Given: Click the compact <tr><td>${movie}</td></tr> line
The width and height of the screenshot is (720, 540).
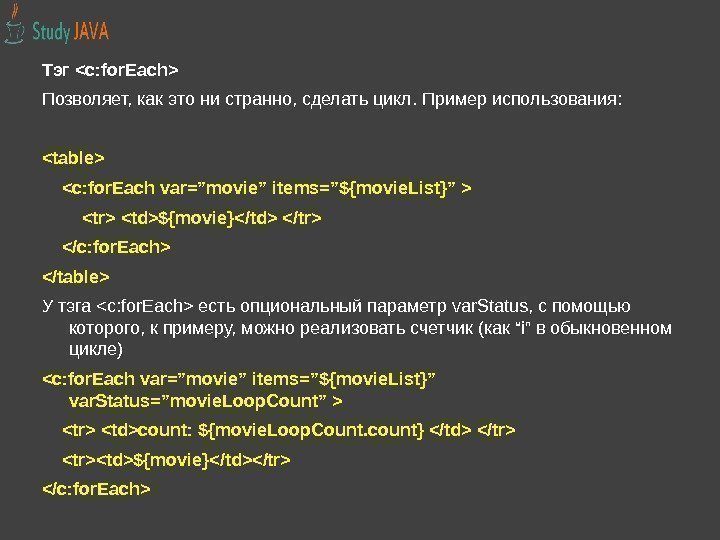Looking at the screenshot, I should [x=176, y=460].
